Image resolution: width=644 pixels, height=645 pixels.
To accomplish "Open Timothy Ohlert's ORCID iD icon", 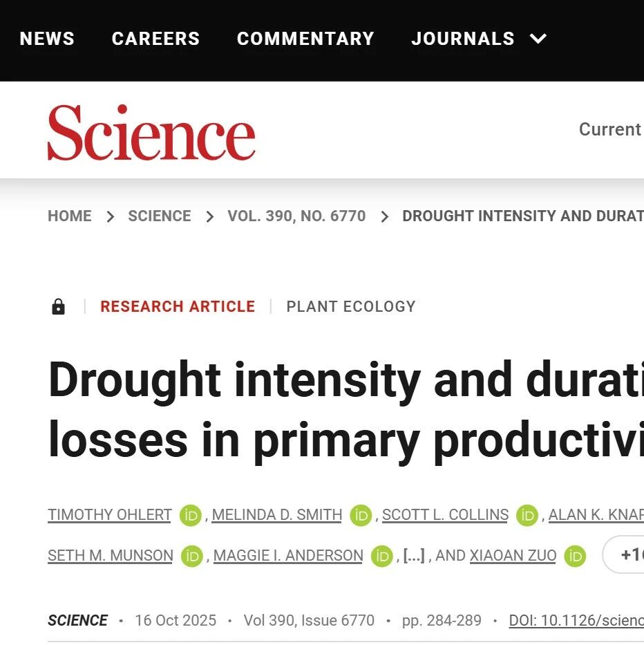I will pos(191,516).
